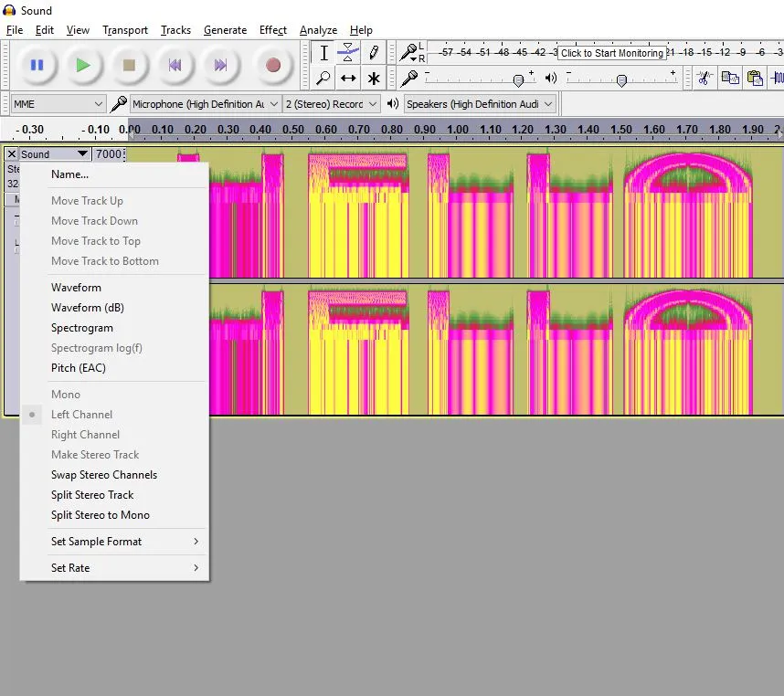Open the MME audio host dropdown
This screenshot has height=696, width=784.
tap(57, 104)
